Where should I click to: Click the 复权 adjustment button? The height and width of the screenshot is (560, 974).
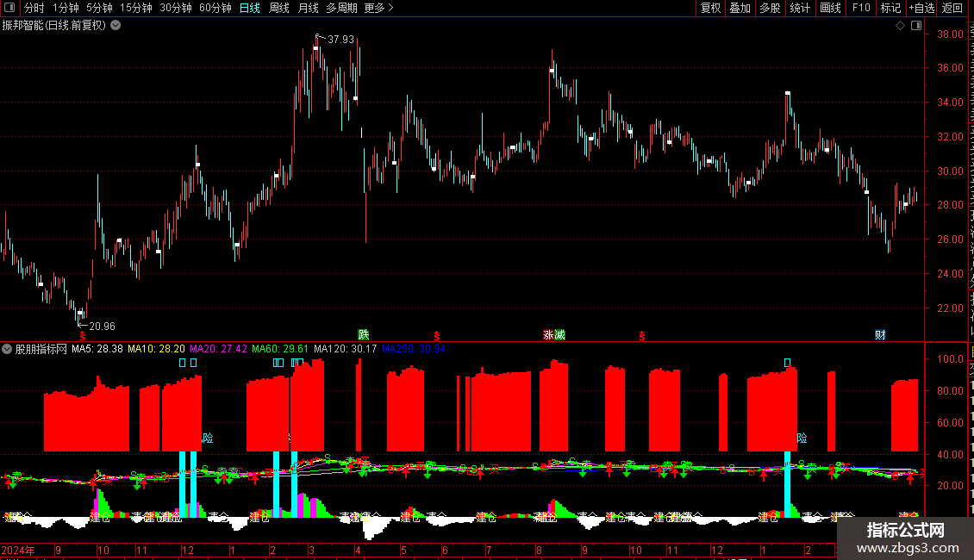pos(710,8)
